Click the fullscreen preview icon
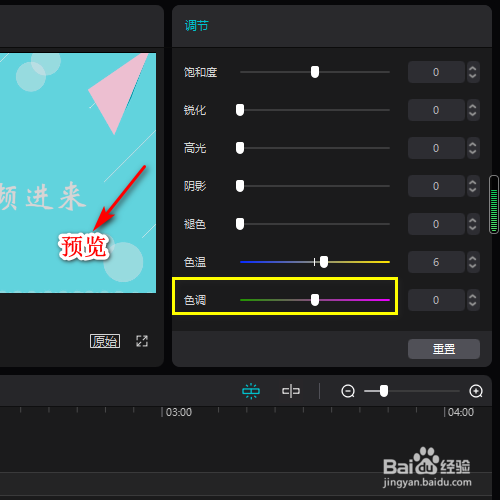This screenshot has height=500, width=500. 142,341
